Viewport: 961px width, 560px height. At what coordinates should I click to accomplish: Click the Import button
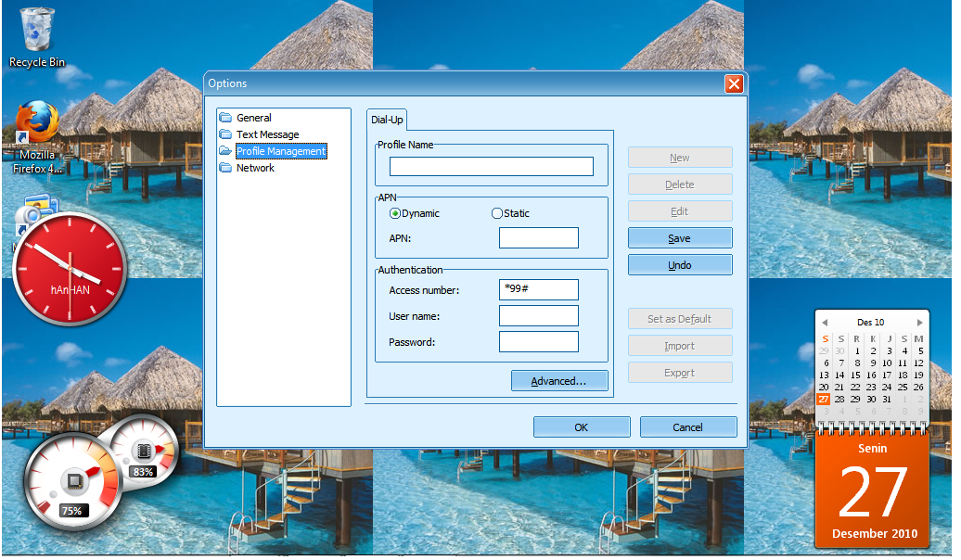680,346
